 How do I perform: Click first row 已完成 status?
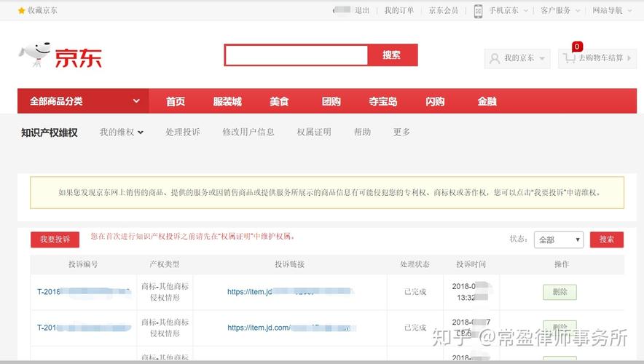415,292
